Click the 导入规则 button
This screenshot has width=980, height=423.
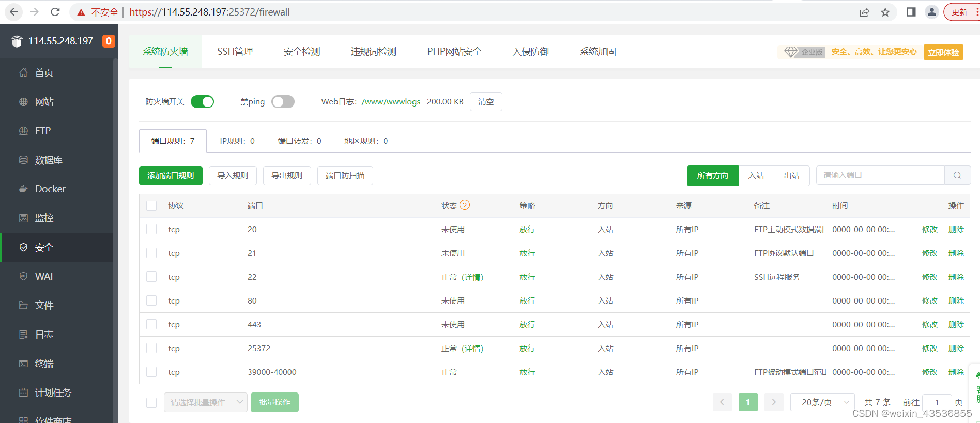point(233,176)
